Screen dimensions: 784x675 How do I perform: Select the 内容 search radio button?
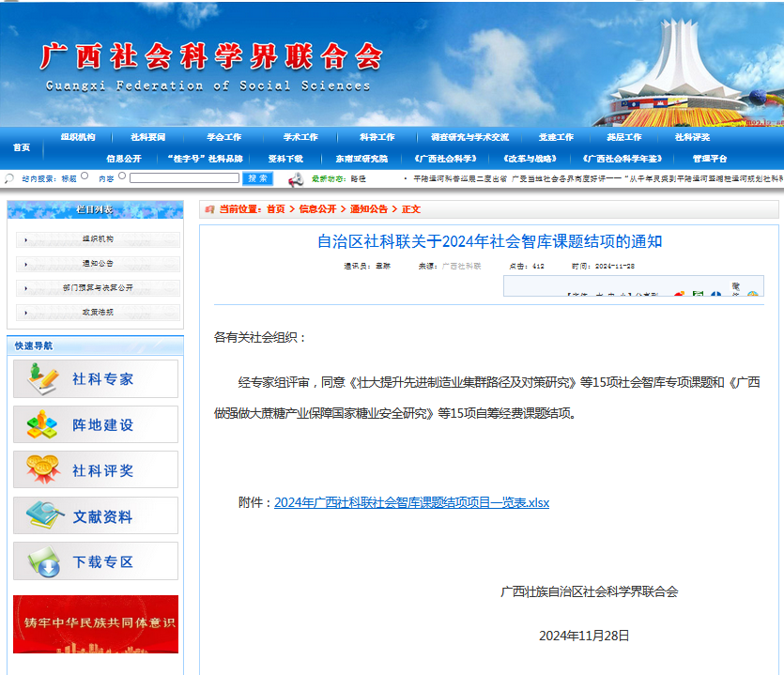pos(121,176)
